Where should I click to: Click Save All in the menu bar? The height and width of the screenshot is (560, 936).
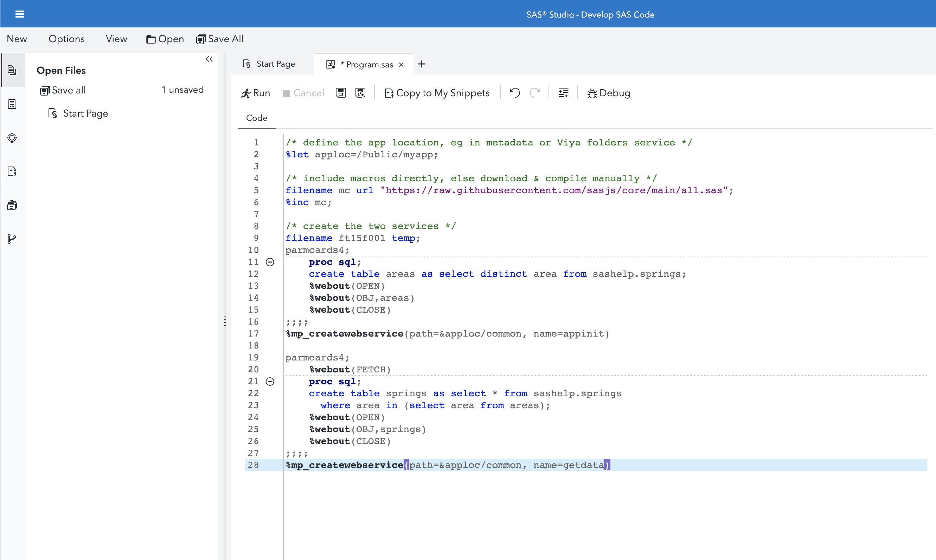[220, 39]
